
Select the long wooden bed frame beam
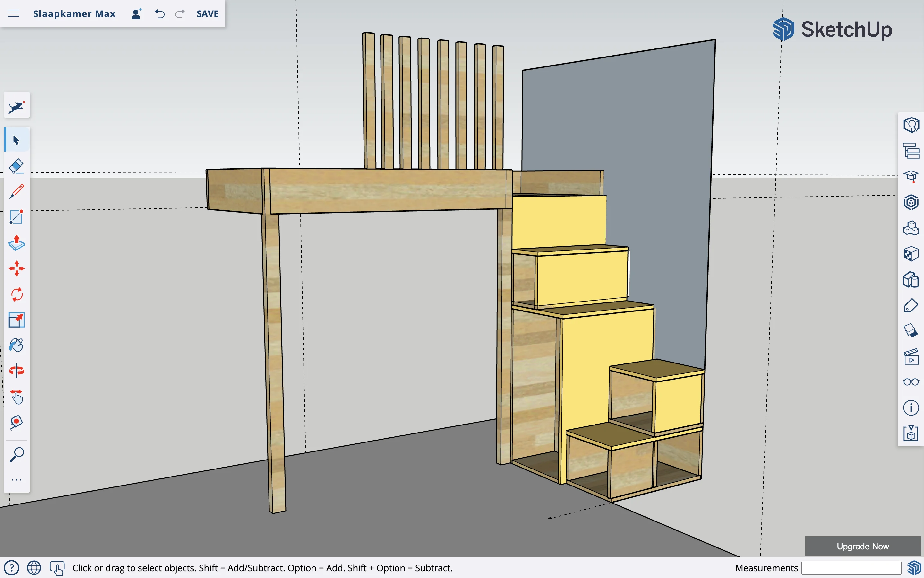click(388, 191)
